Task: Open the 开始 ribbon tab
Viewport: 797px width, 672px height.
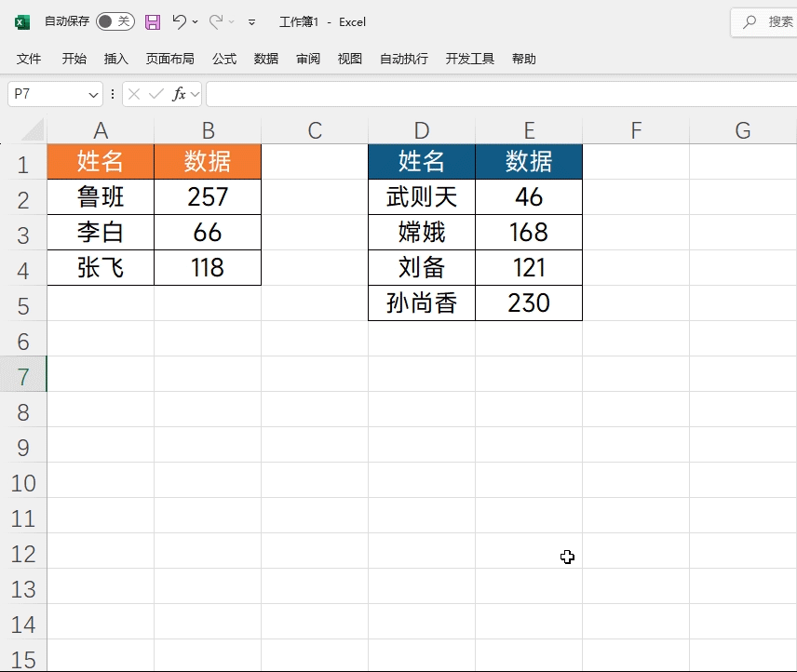Action: tap(74, 59)
